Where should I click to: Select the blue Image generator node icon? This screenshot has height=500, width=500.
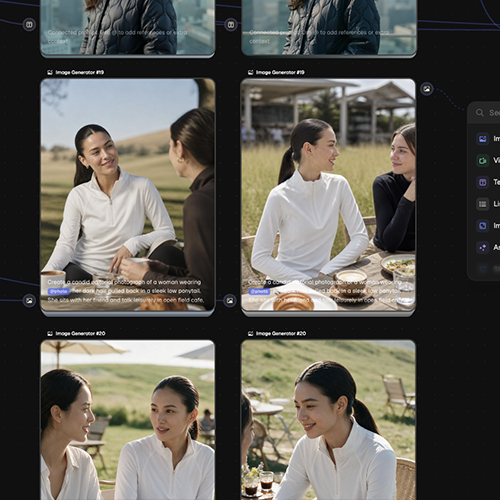click(482, 139)
